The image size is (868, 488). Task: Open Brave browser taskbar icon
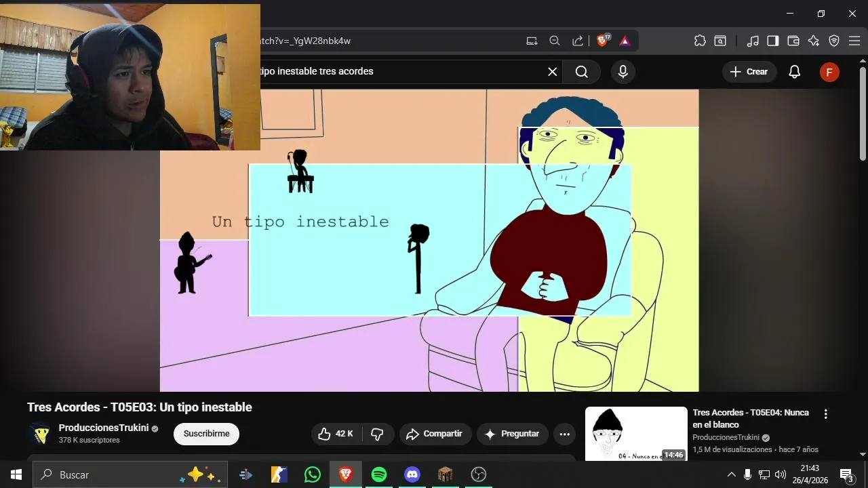pyautogui.click(x=346, y=474)
